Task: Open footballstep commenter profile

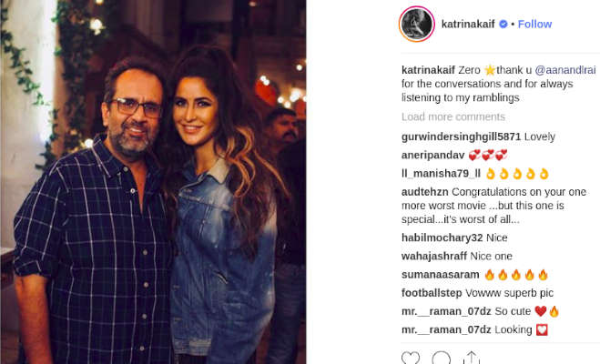Action: click(432, 292)
